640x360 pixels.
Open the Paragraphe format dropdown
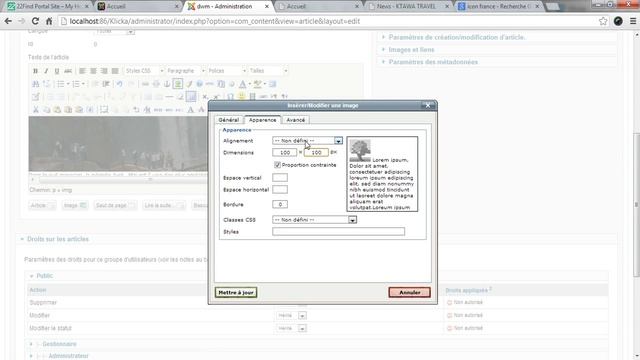click(x=185, y=71)
